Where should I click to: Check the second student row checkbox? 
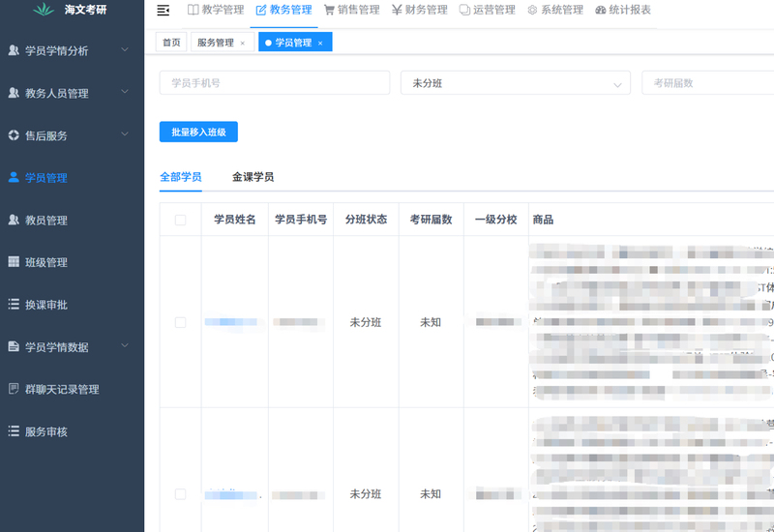coord(180,494)
